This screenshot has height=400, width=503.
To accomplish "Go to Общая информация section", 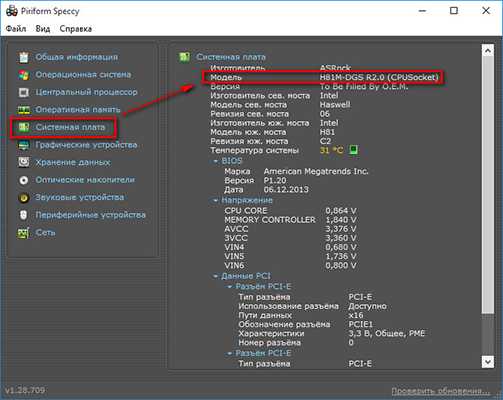I will pyautogui.click(x=77, y=57).
